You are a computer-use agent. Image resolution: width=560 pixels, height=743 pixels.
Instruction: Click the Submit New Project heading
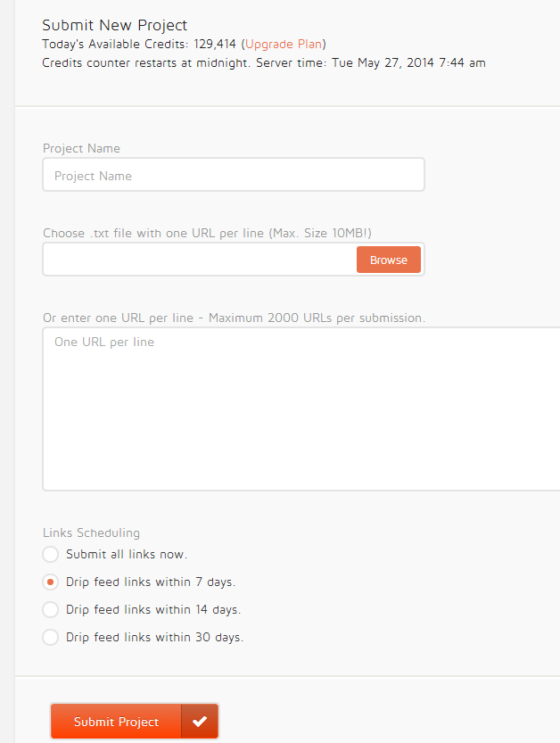115,26
